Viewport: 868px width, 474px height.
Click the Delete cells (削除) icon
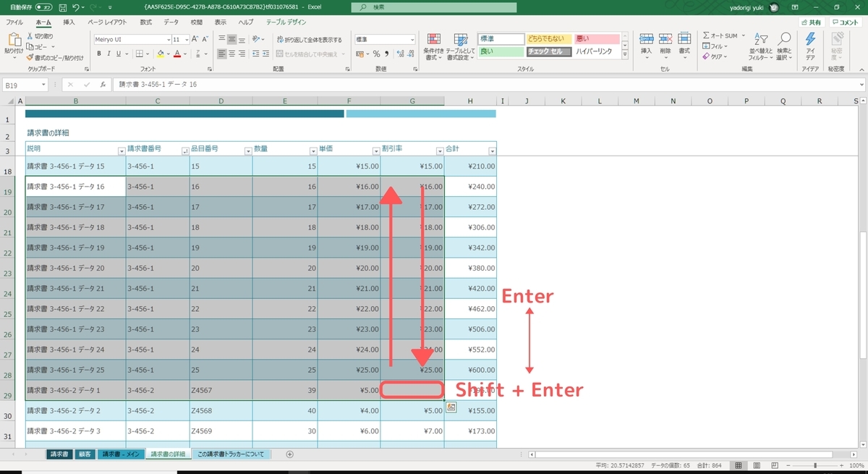pyautogui.click(x=665, y=38)
